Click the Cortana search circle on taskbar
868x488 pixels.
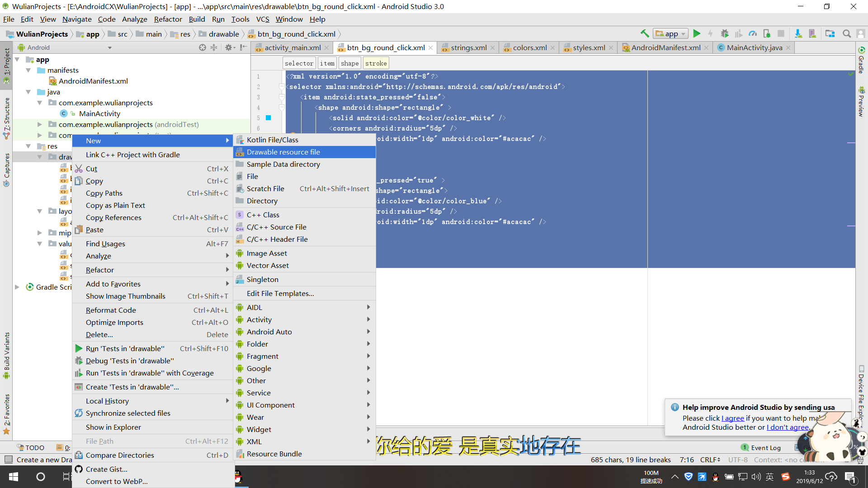click(40, 477)
